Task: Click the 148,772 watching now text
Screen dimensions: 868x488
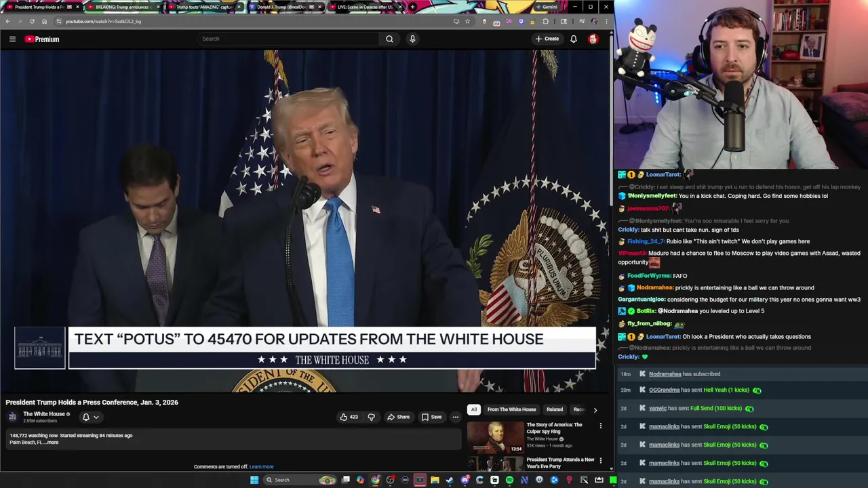Action: click(33, 436)
